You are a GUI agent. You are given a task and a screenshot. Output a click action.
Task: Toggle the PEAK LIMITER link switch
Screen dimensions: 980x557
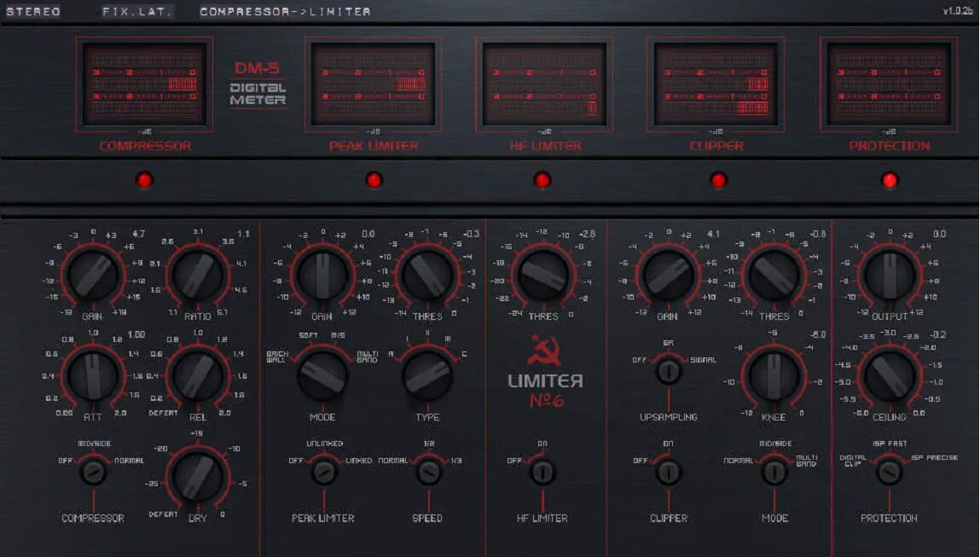pyautogui.click(x=324, y=472)
